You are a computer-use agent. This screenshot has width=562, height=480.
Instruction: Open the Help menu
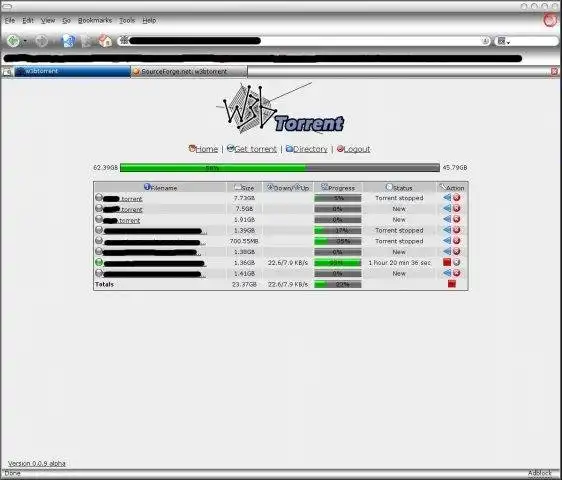(x=149, y=20)
